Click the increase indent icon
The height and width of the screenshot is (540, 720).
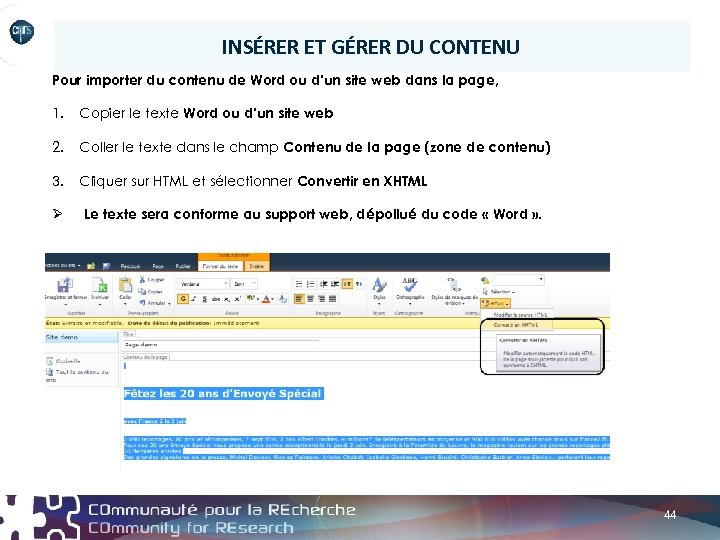[x=335, y=284]
